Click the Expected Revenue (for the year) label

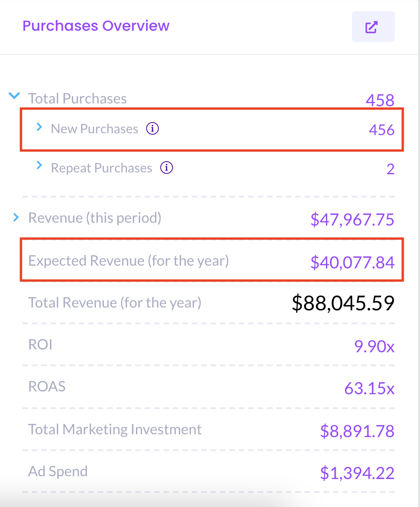point(129,260)
